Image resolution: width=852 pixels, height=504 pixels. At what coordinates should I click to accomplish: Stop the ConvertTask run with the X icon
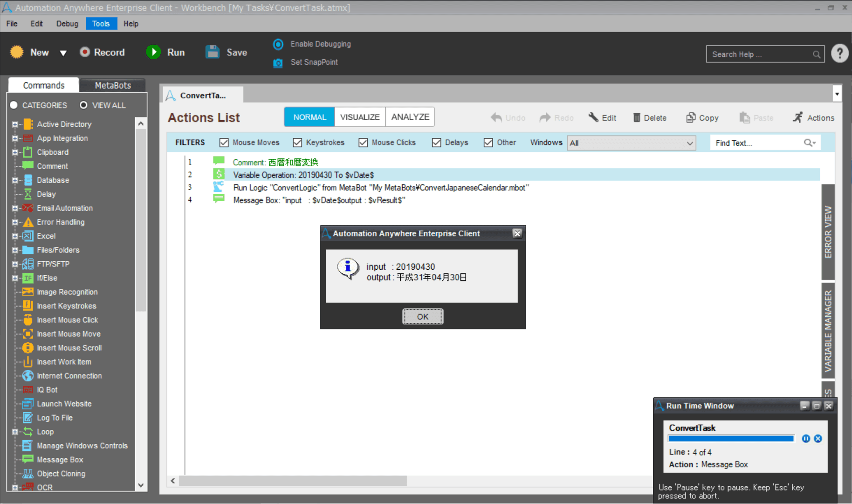tap(818, 439)
